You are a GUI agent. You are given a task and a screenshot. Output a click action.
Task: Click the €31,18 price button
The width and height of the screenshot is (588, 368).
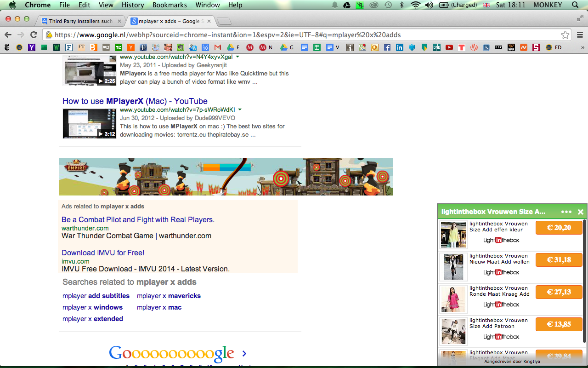(559, 260)
